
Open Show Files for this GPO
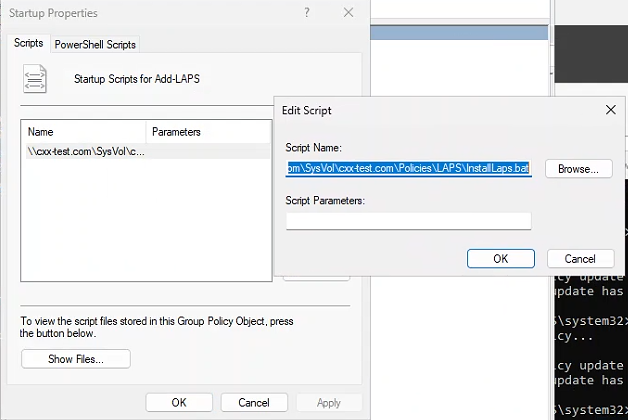tap(76, 358)
